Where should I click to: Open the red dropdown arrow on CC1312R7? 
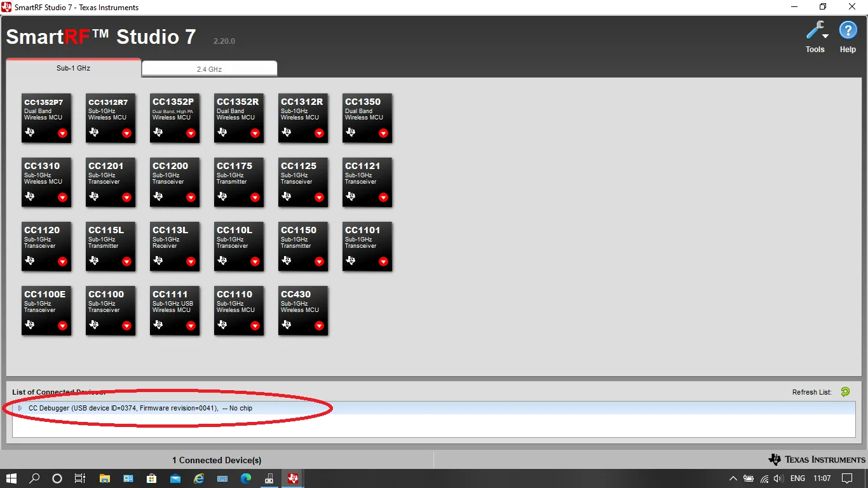coord(126,133)
